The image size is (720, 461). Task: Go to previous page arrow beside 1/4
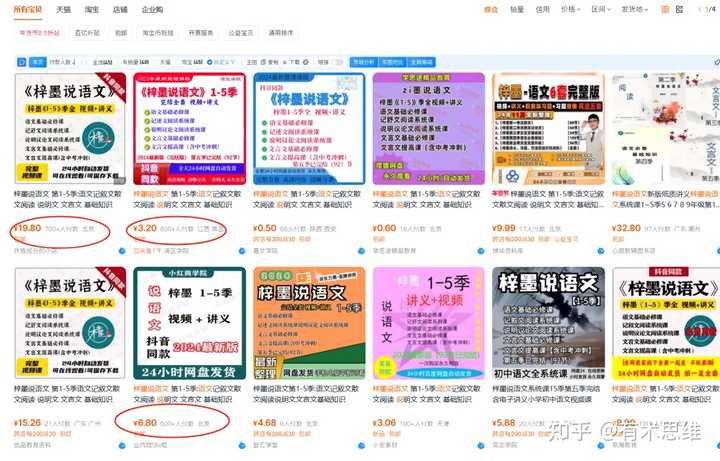699,9
